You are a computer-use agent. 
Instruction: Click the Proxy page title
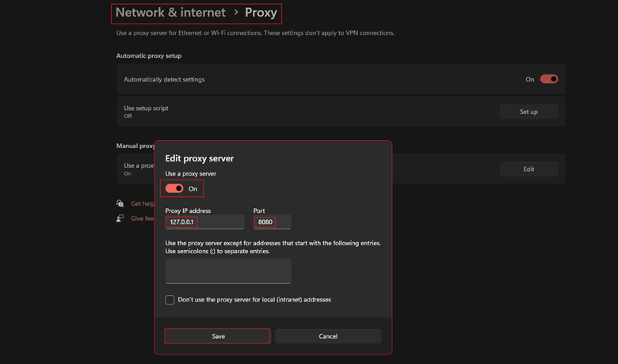coord(261,13)
